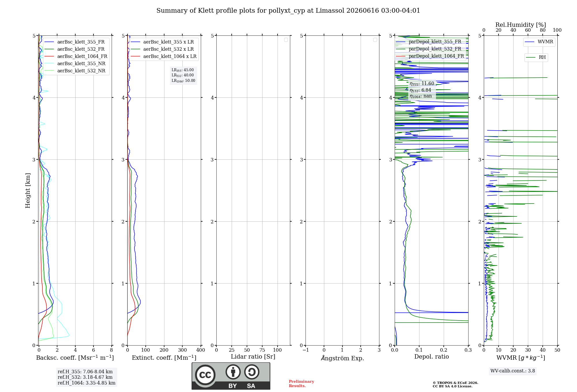Click the Ångström Exp. axis label

[x=342, y=358]
